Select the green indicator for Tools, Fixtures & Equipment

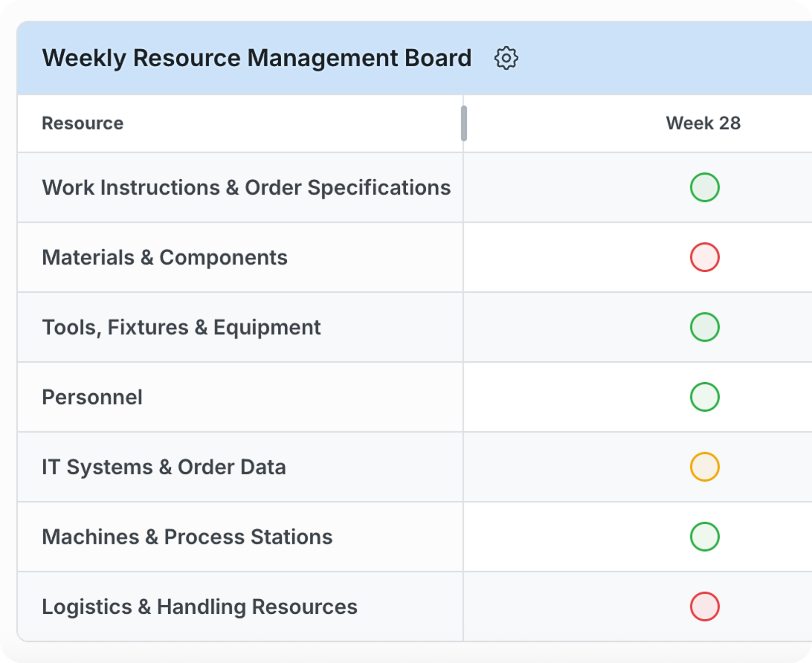click(x=704, y=327)
